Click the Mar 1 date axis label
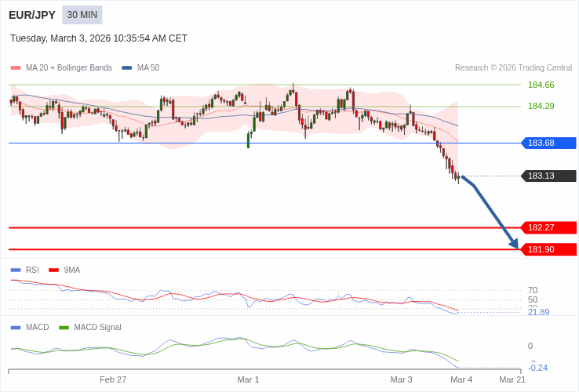This screenshot has height=392, width=579. tap(248, 379)
